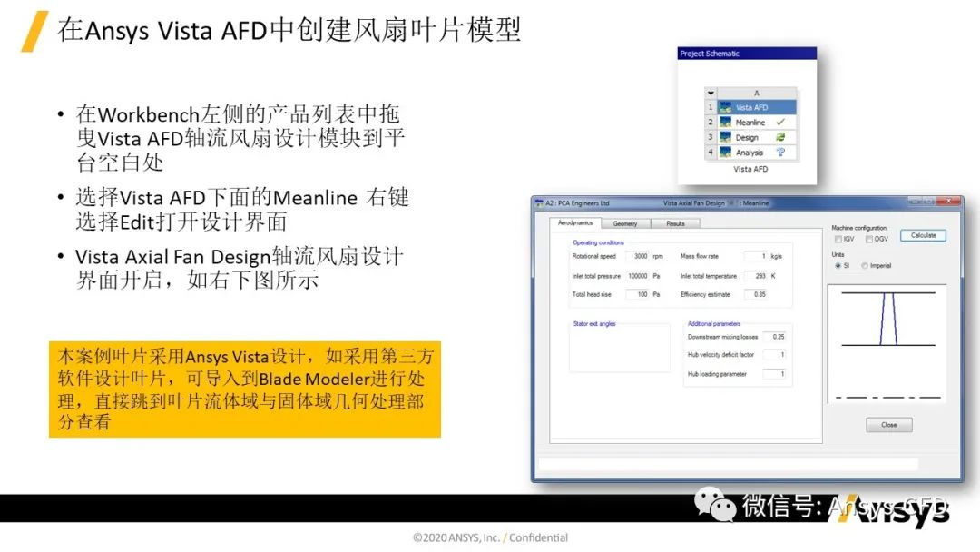The image size is (980, 552).
Task: Click the Operating conditions group label
Action: tap(598, 242)
